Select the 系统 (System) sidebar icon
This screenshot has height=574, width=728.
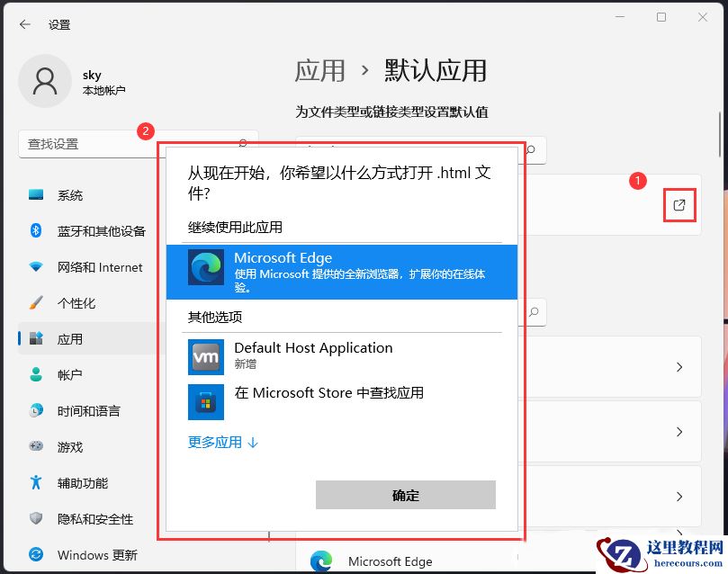(x=36, y=195)
